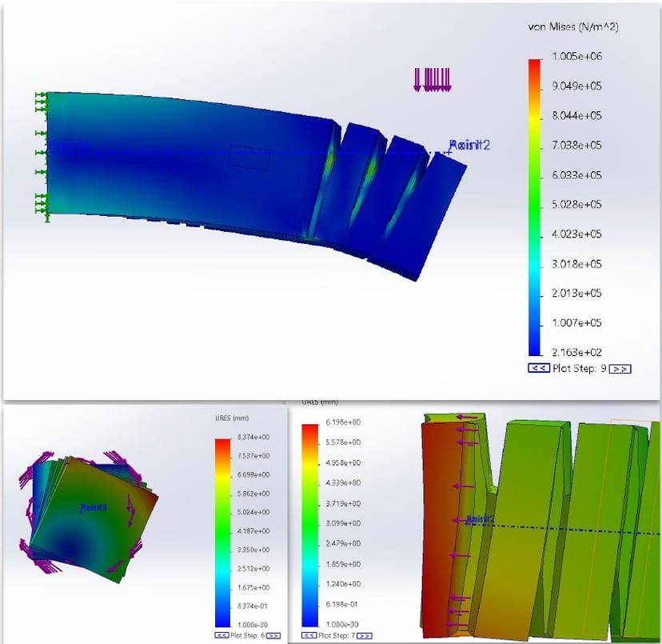This screenshot has height=644, width=662.
Task: Select minimum stress value 2.163e+02
Action: point(576,352)
